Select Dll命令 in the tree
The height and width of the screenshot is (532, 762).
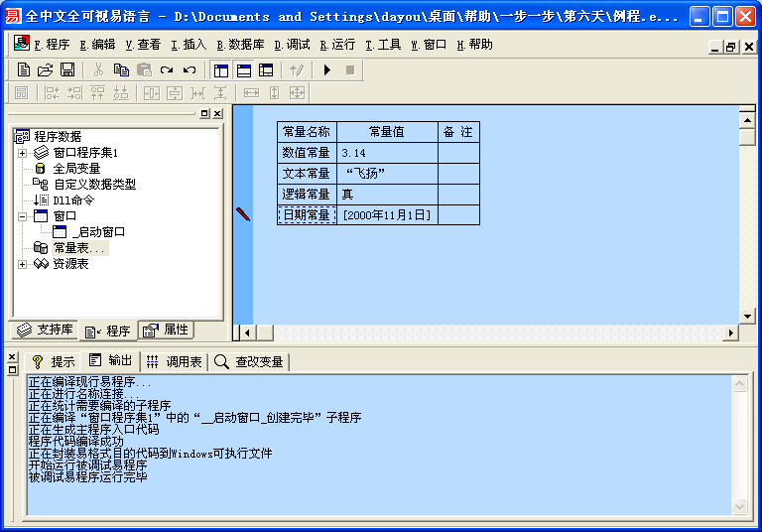73,200
